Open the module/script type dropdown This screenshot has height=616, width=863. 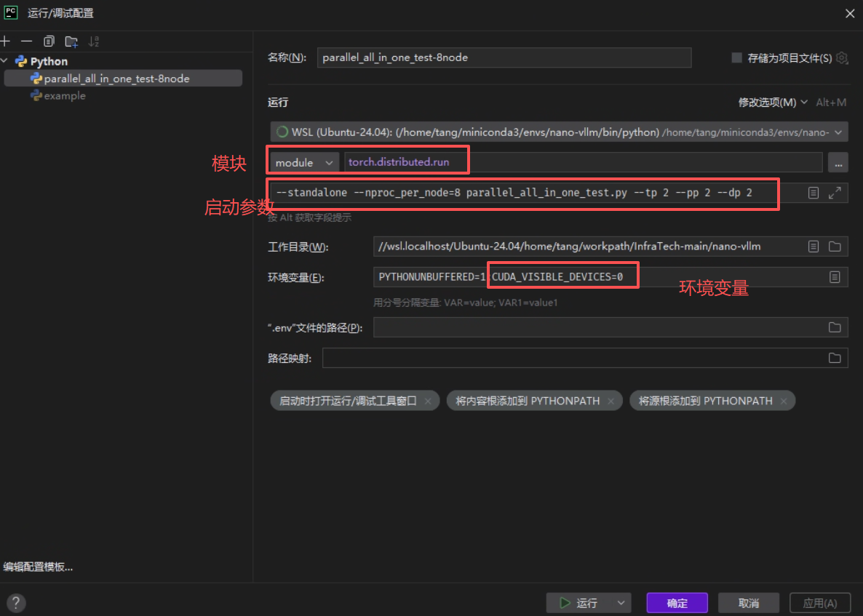pyautogui.click(x=304, y=163)
